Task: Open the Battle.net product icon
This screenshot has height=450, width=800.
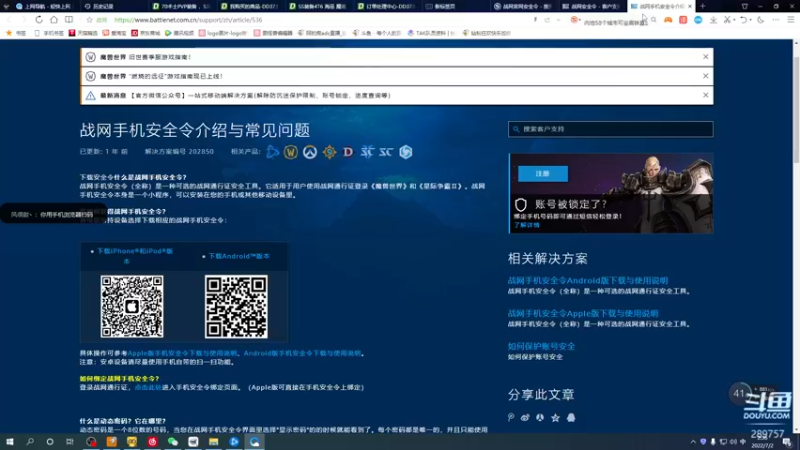Action: point(272,152)
